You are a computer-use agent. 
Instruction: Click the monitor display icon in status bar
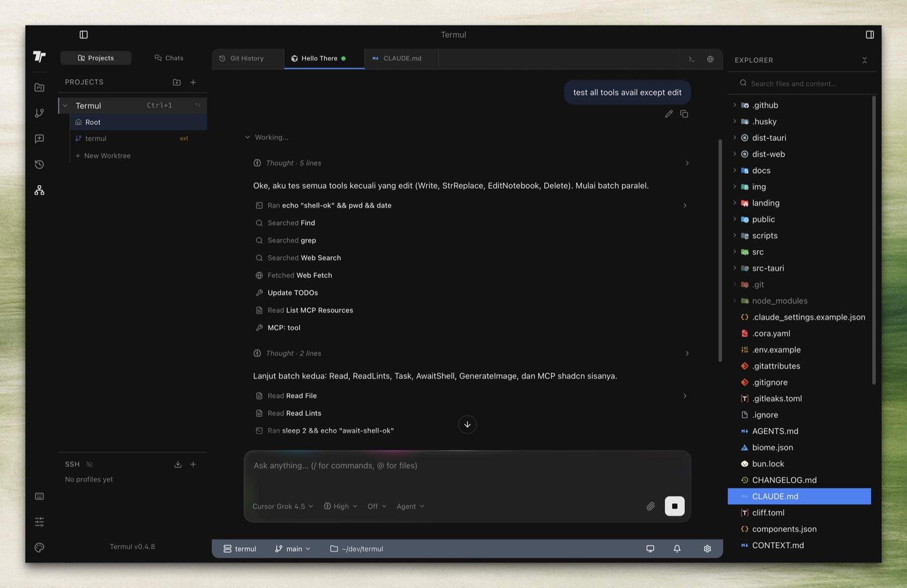click(651, 549)
